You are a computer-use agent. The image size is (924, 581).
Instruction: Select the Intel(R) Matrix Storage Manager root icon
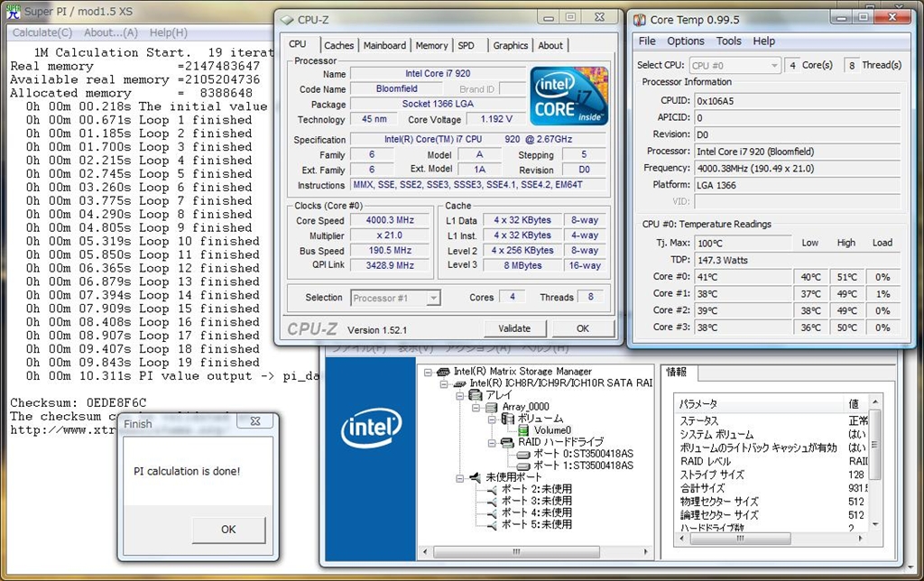[x=443, y=372]
